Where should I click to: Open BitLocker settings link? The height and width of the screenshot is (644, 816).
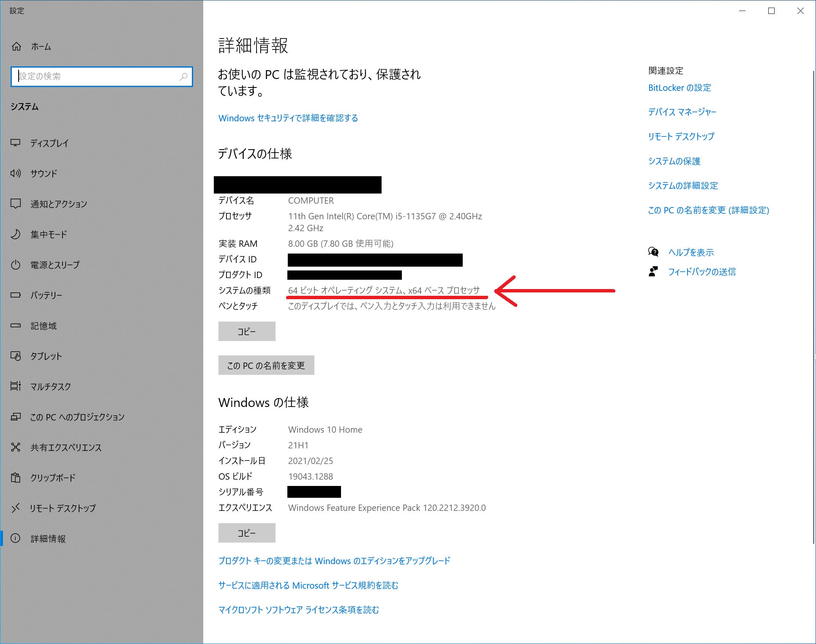(680, 88)
